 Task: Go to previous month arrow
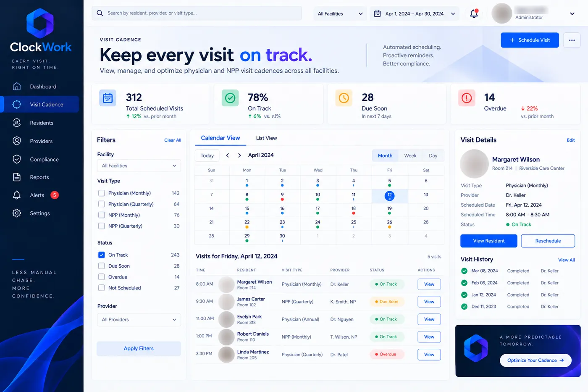coord(228,155)
